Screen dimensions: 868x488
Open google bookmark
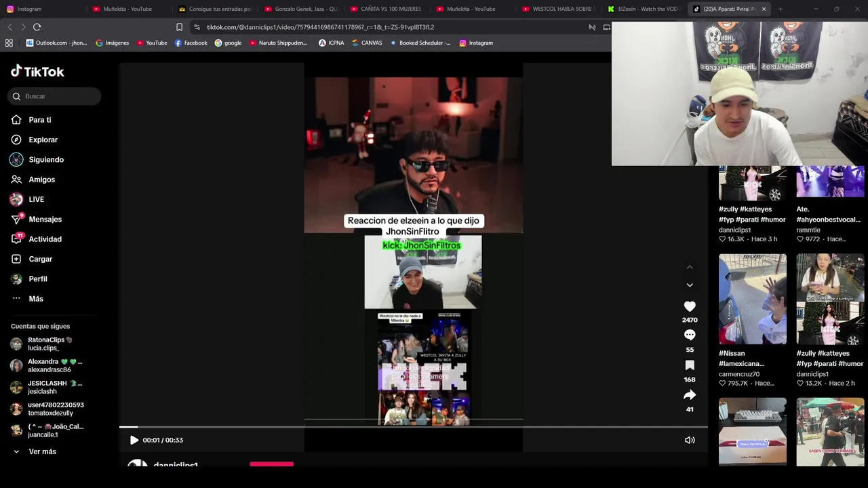click(228, 43)
